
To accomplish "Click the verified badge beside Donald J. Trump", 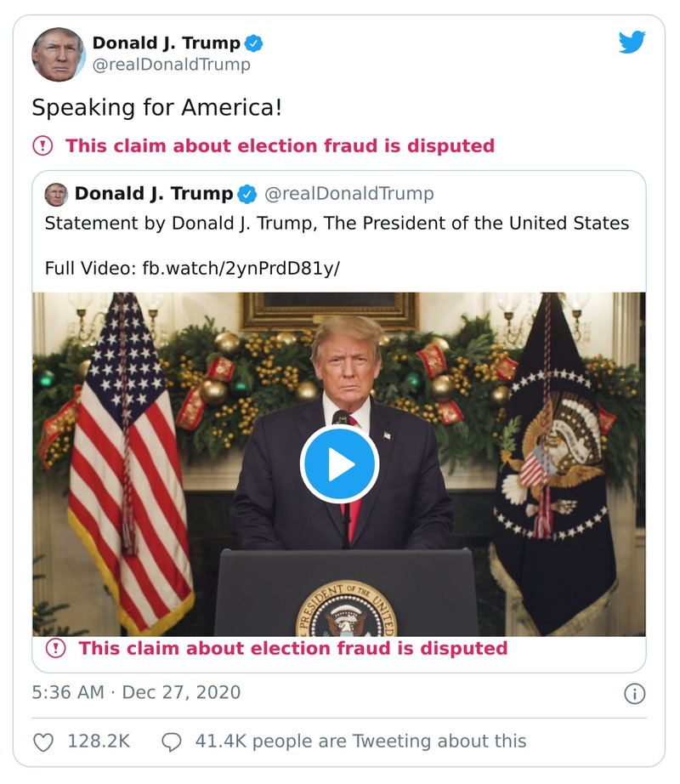I will click(252, 43).
